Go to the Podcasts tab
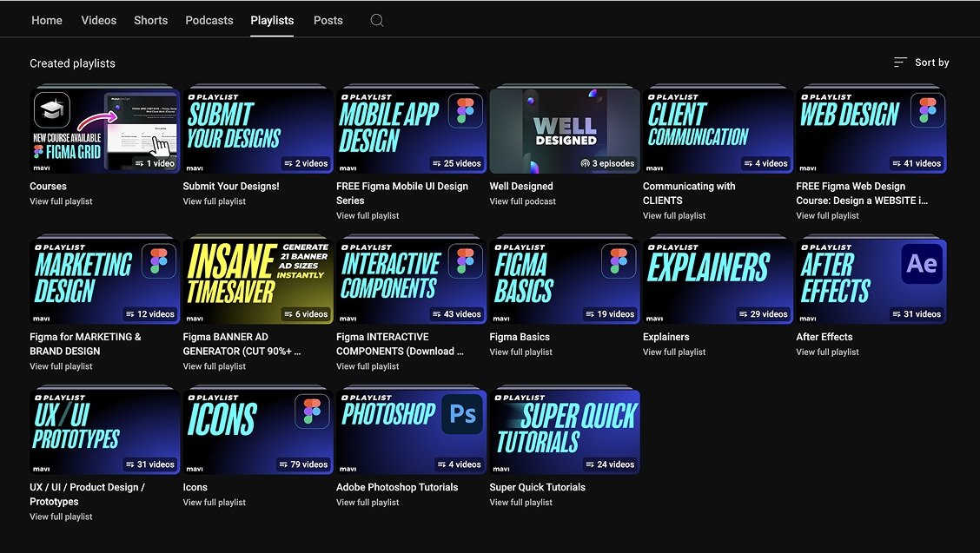Screen dimensions: 980x553 tap(209, 20)
